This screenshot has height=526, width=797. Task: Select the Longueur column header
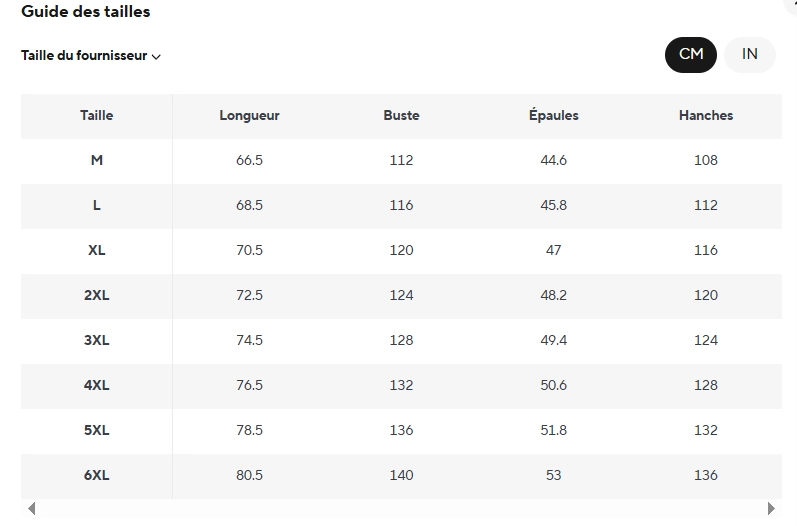[x=249, y=115]
